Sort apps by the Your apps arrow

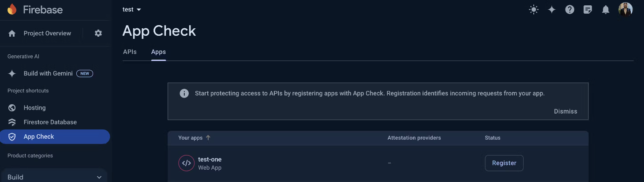[208, 138]
